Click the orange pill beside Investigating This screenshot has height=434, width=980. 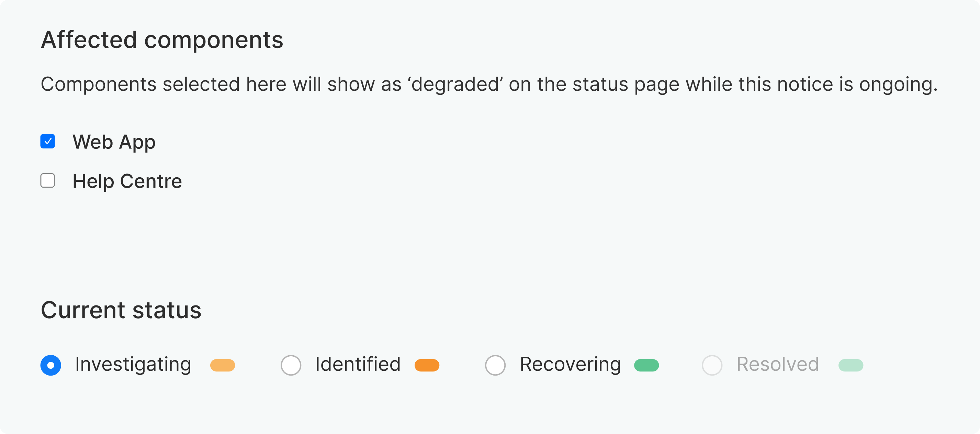[223, 365]
